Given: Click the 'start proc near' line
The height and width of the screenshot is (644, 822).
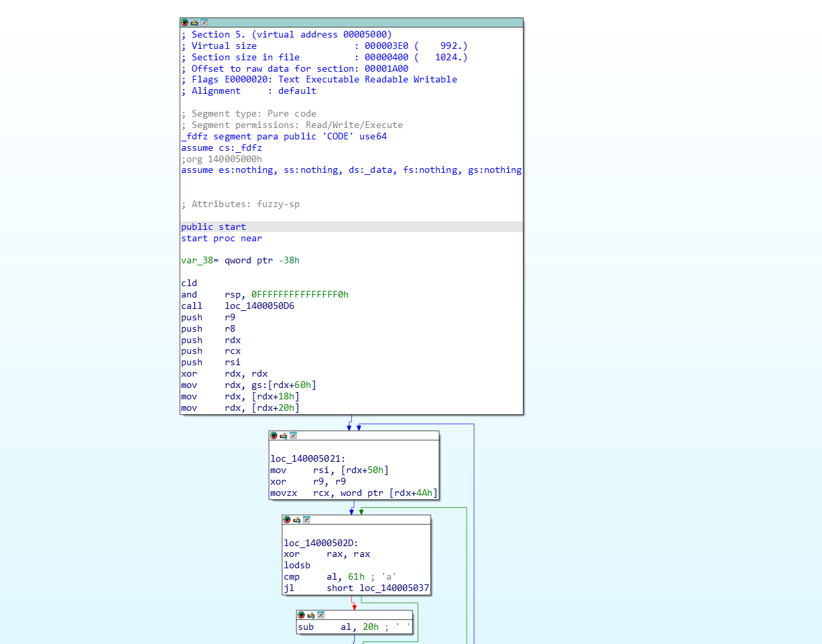Looking at the screenshot, I should pos(221,238).
